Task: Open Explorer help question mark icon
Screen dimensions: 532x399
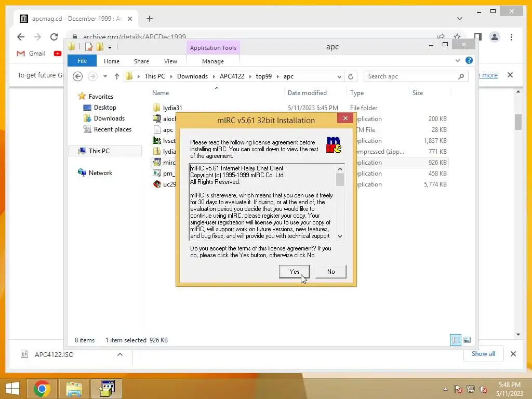Action: point(469,60)
